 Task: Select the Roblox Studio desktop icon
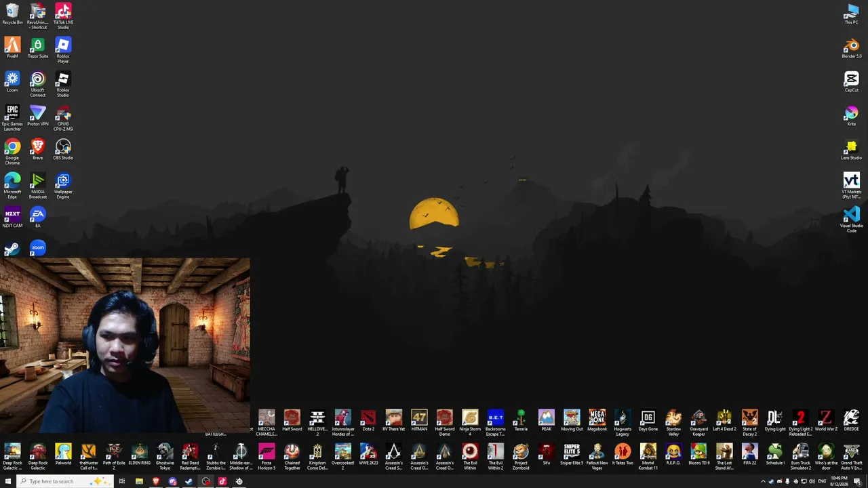point(63,84)
